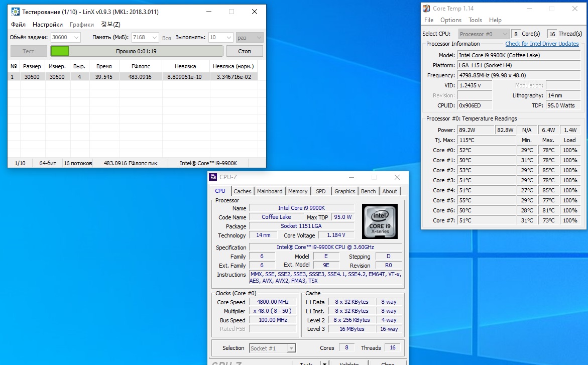
Task: Click the Core Temp thermometer title icon
Action: (426, 9)
